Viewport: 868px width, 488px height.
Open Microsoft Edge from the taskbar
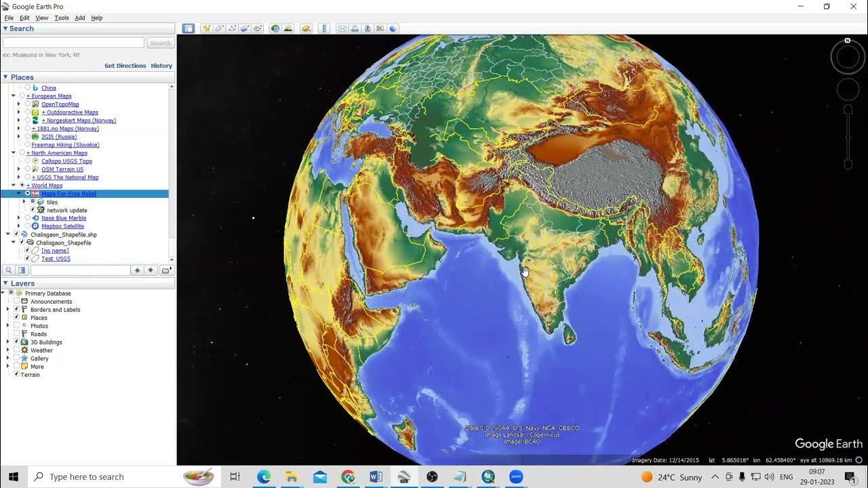(x=264, y=476)
